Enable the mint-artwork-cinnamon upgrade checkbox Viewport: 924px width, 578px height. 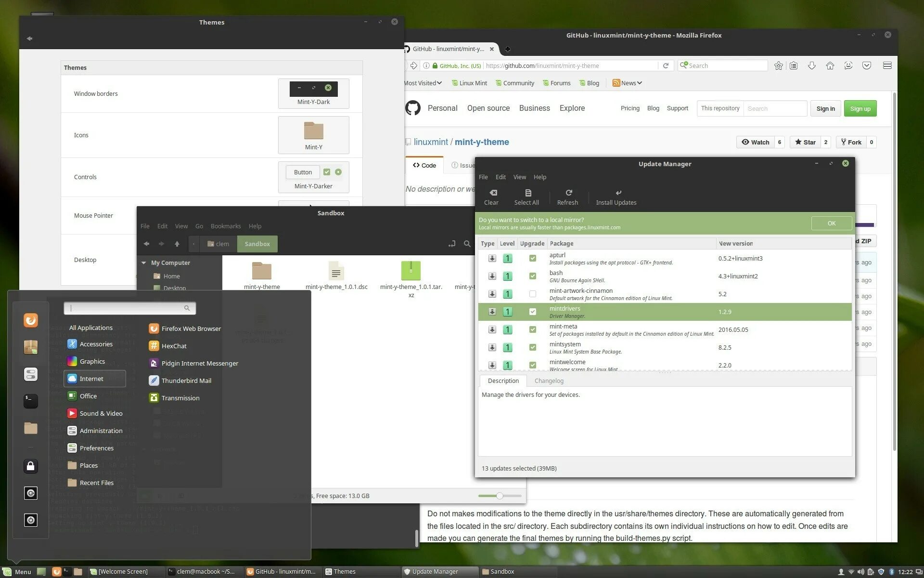pyautogui.click(x=532, y=294)
